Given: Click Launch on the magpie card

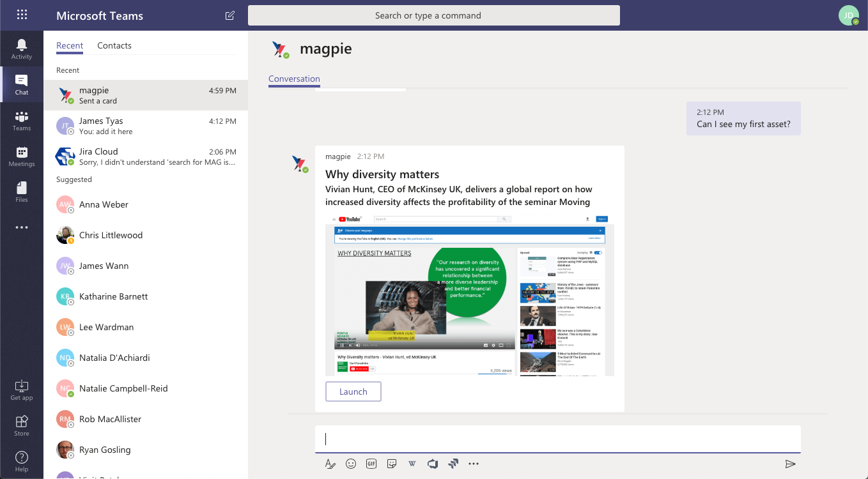Looking at the screenshot, I should tap(353, 392).
